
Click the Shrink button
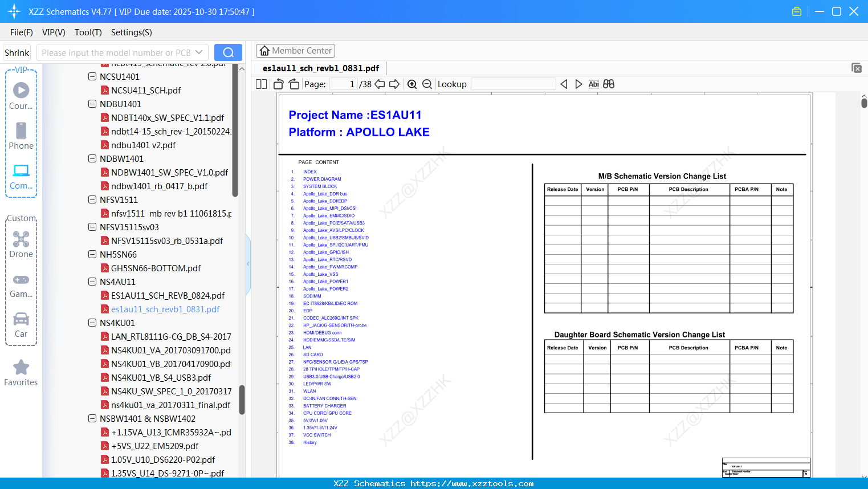[x=17, y=52]
